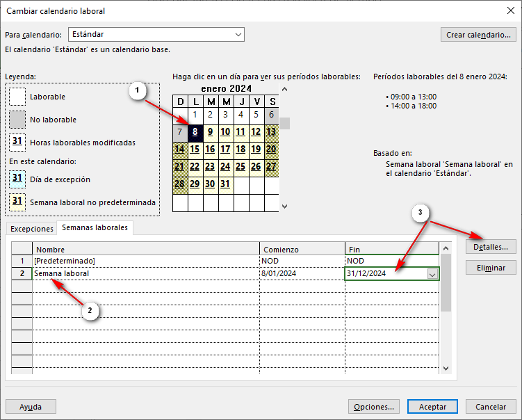Open the Ayuda help button

(x=31, y=407)
